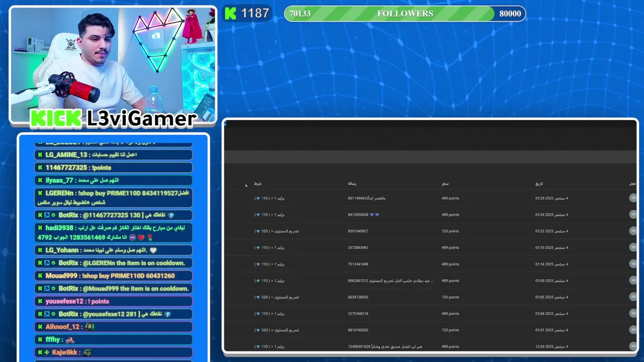Click Kick badge beside ilyaas_77 in chat
This screenshot has height=362, width=644.
(x=40, y=180)
